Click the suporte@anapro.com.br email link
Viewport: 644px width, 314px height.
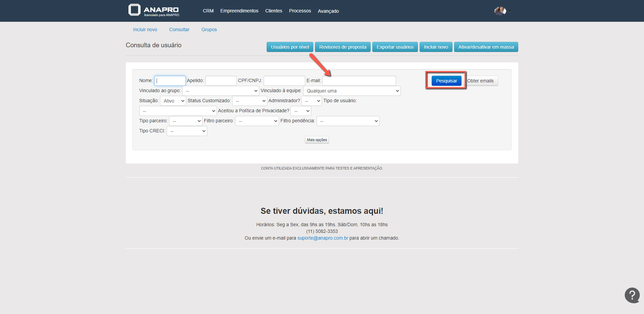coord(323,238)
